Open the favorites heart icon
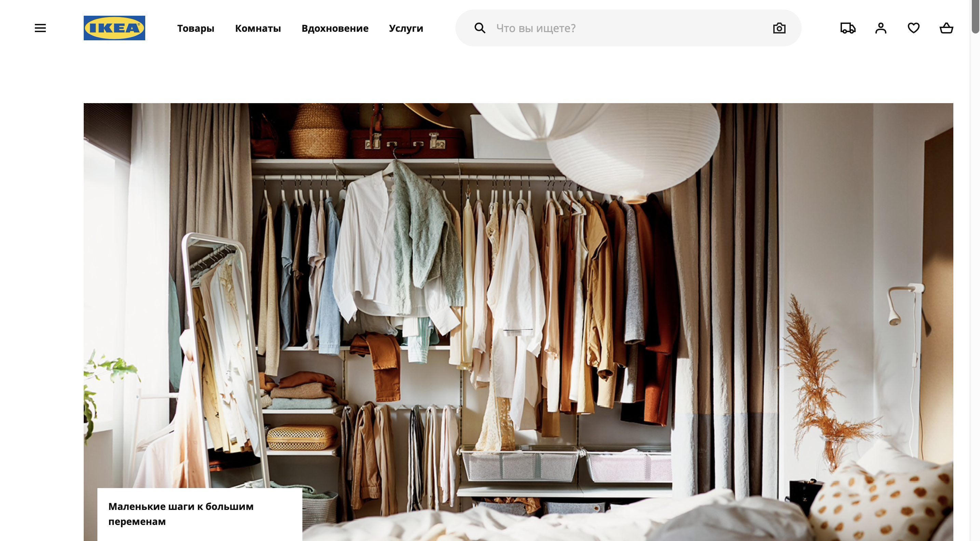980x541 pixels. (914, 28)
